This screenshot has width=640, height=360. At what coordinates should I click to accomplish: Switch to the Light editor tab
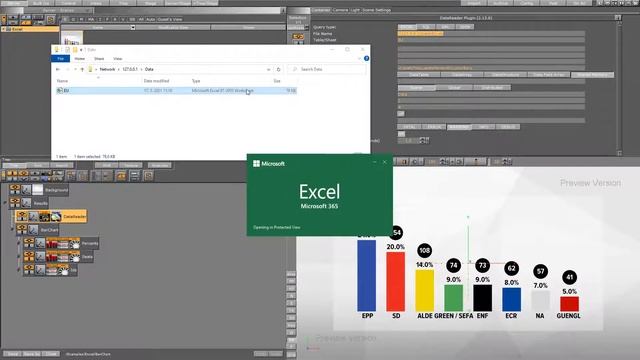click(355, 10)
